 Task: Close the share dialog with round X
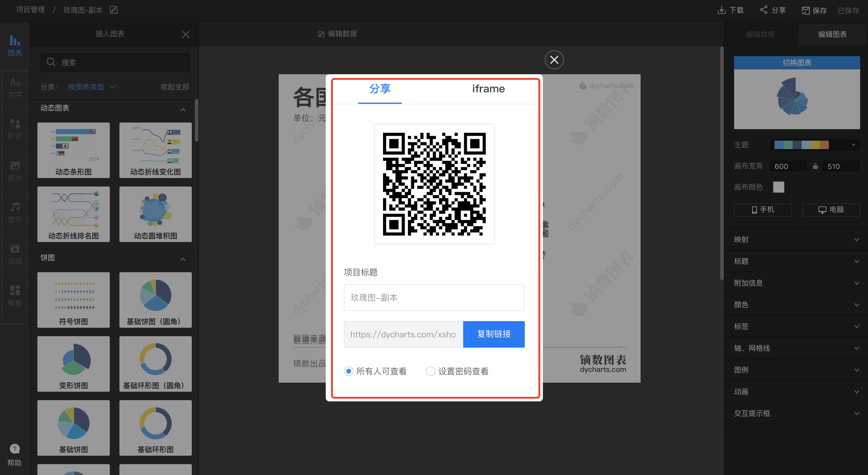coord(554,60)
